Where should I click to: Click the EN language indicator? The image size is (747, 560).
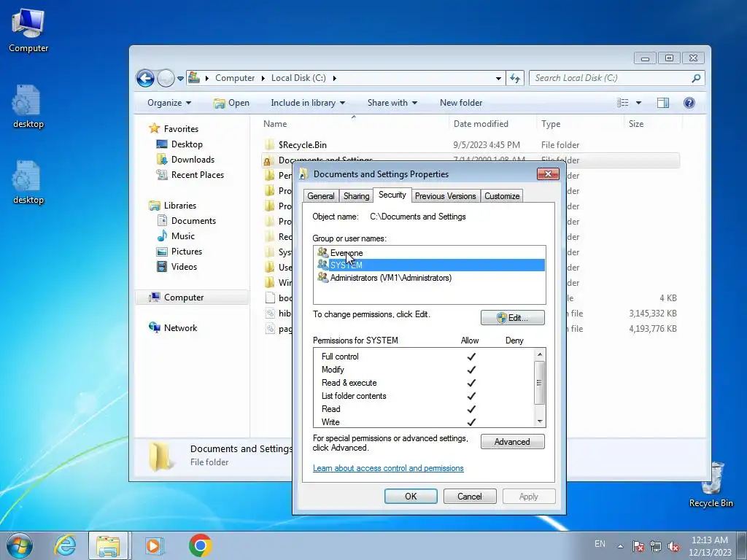[600, 544]
